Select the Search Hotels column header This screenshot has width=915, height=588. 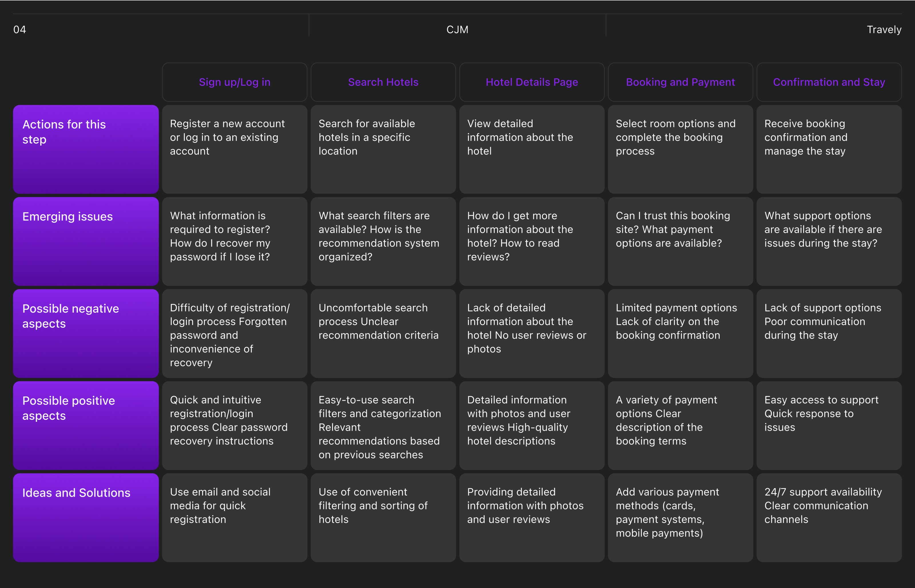(383, 82)
